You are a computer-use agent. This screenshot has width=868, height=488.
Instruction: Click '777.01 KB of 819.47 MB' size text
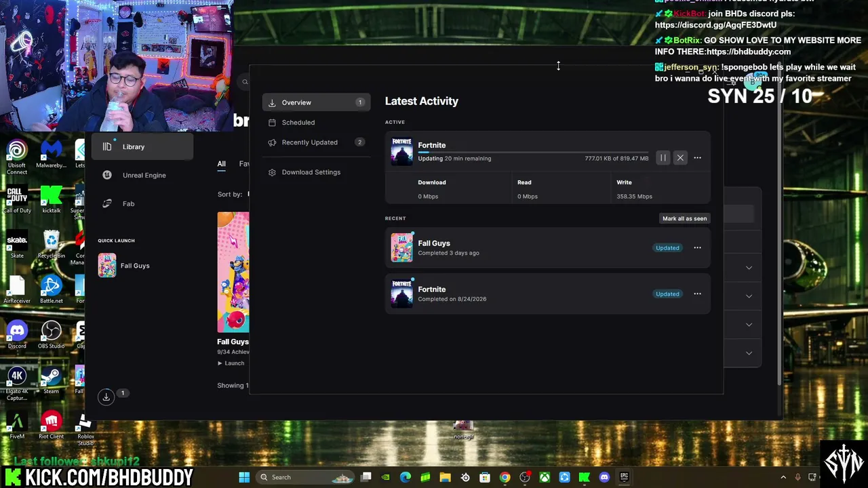coord(616,159)
